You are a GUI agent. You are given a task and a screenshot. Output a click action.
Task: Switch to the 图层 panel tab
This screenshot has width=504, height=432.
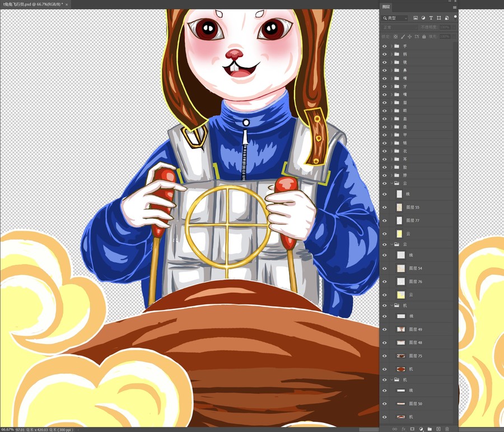click(386, 7)
